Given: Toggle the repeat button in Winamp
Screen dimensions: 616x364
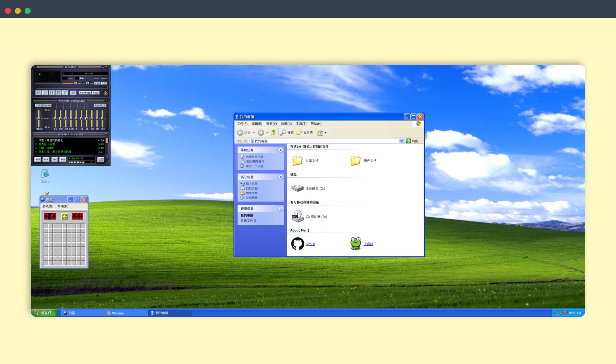Looking at the screenshot, I should [x=96, y=93].
